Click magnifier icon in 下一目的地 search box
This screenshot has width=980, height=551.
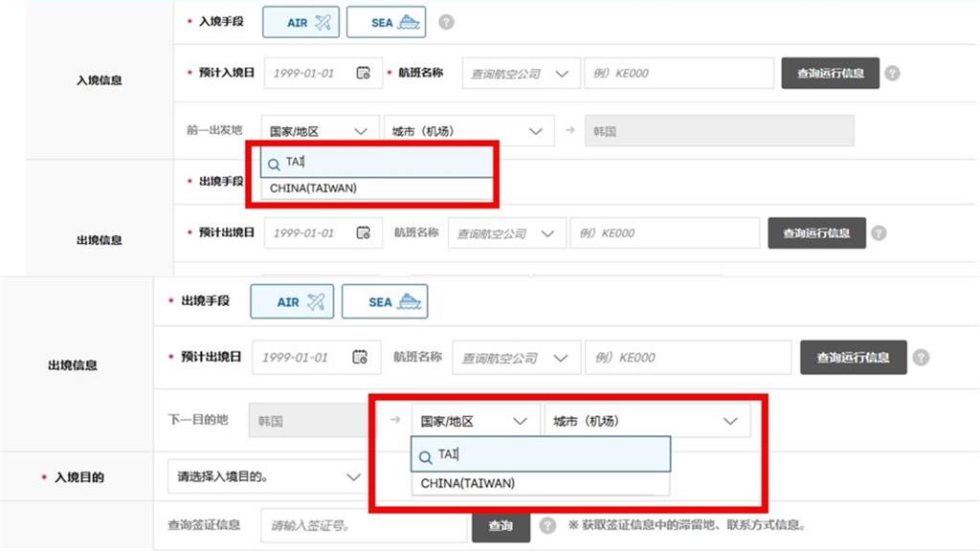[x=426, y=457]
